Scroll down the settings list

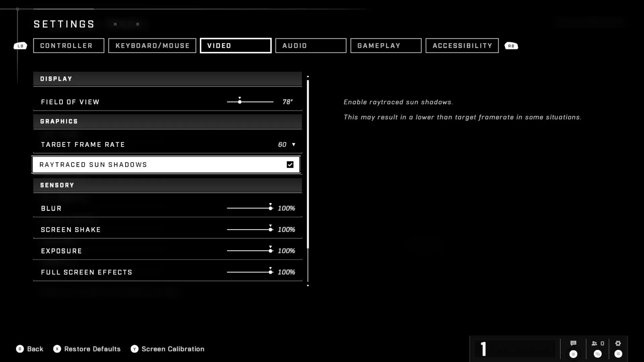308,285
